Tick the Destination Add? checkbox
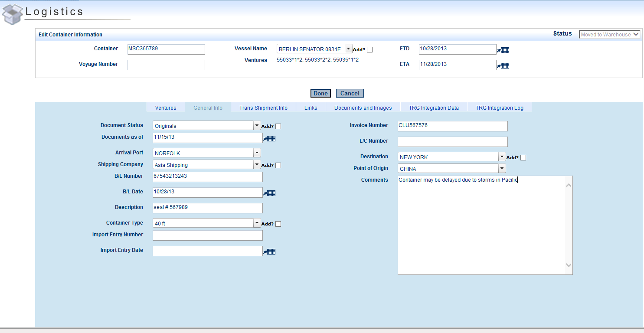Screen dimensions: 644x333 pyautogui.click(x=523, y=158)
